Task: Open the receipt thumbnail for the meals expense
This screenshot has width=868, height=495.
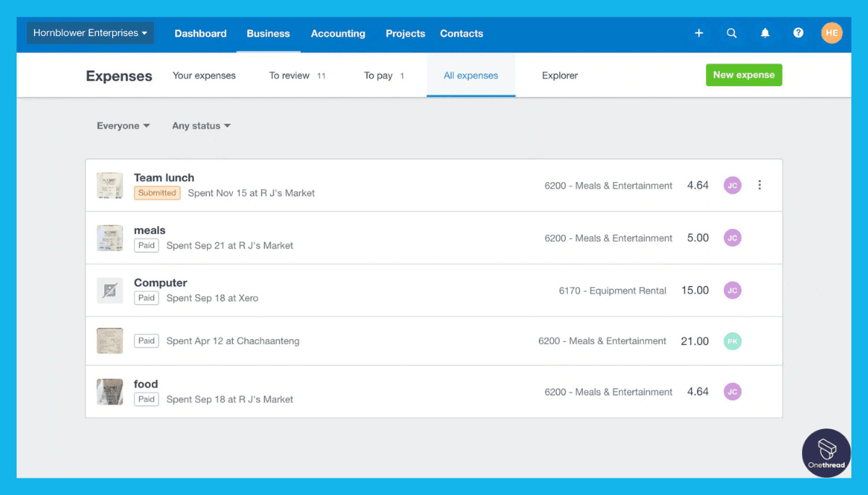Action: [x=109, y=238]
